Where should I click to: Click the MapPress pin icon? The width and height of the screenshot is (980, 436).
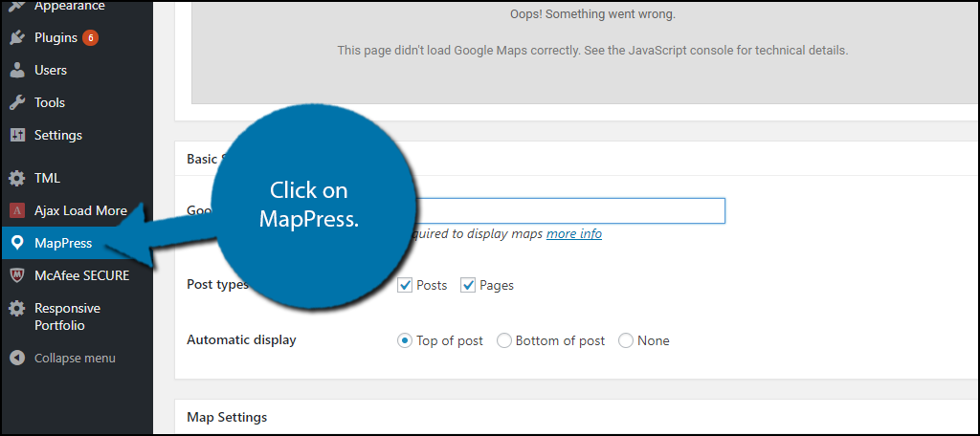point(17,243)
